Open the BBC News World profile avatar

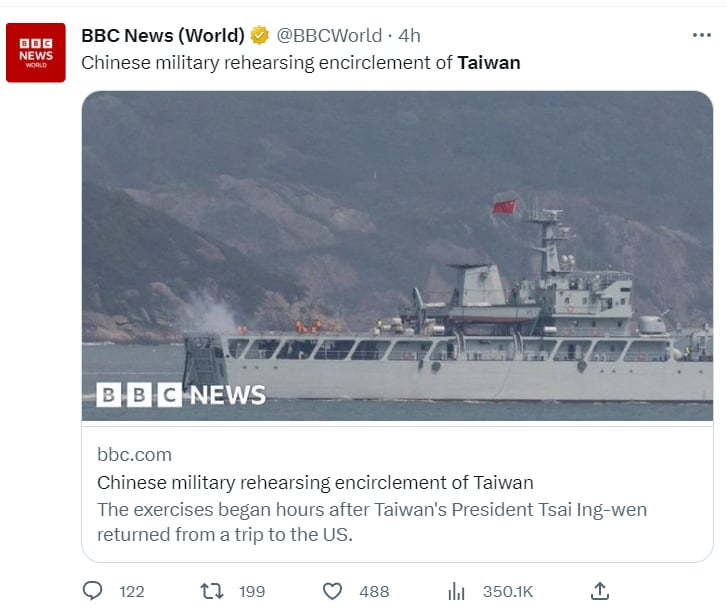click(x=36, y=52)
